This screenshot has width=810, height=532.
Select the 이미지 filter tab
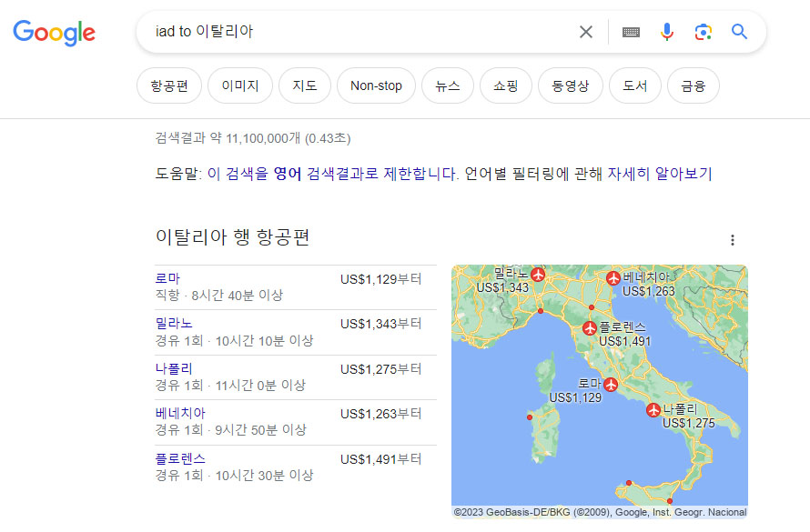(x=240, y=85)
